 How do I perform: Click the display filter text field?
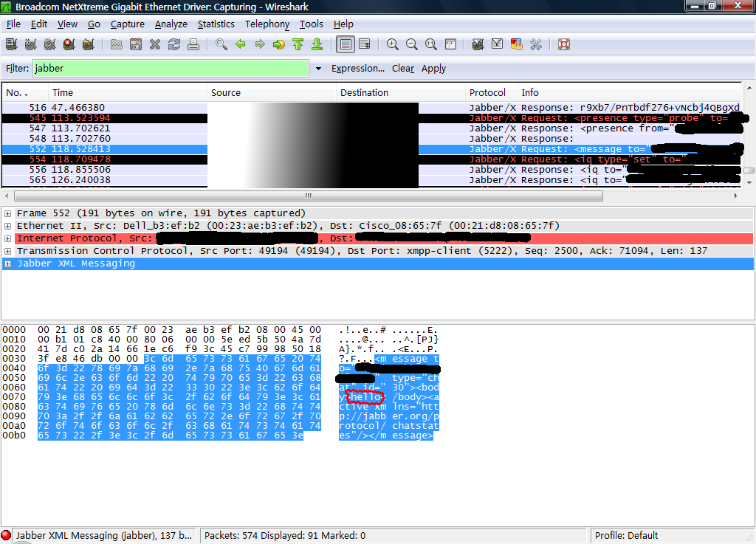click(x=171, y=69)
